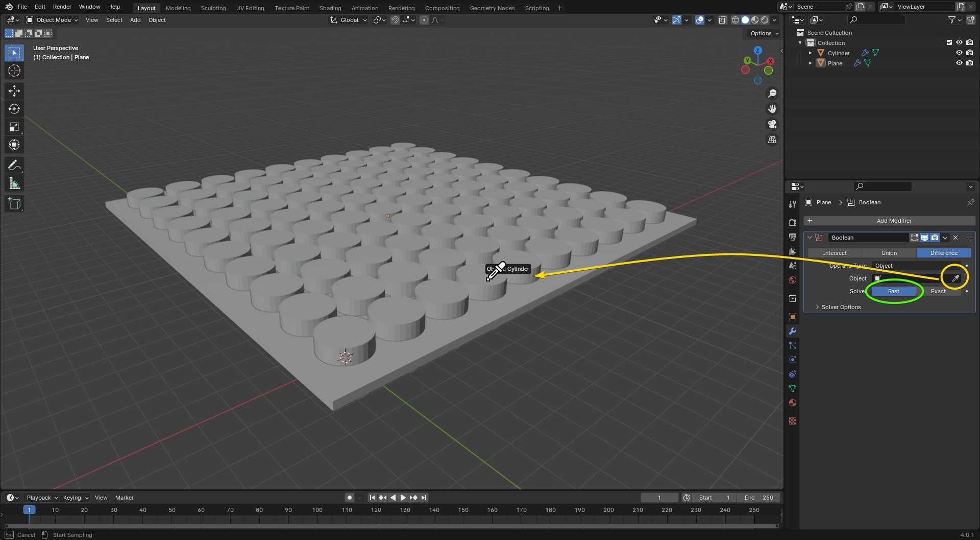Select the Rotate tool
The height and width of the screenshot is (540, 980).
(x=14, y=108)
